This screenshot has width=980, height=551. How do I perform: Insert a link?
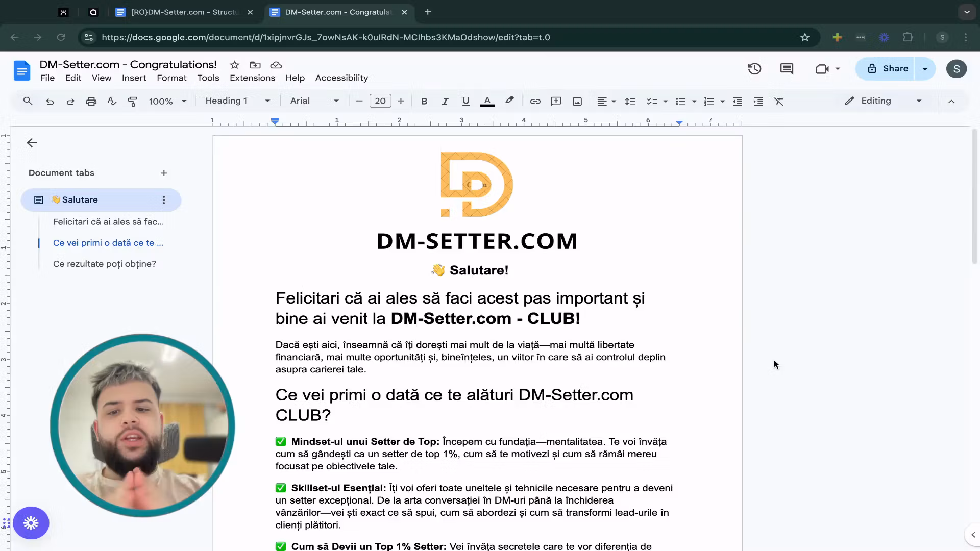(x=535, y=101)
